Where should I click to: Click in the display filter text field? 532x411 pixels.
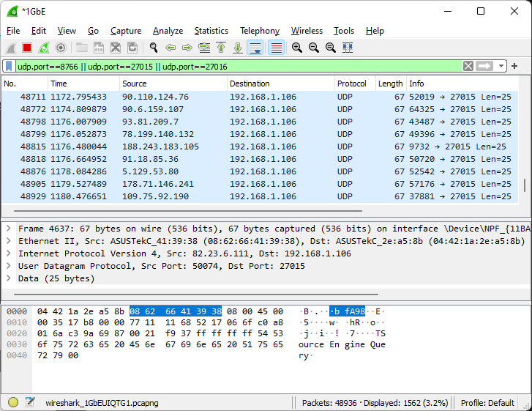point(234,66)
